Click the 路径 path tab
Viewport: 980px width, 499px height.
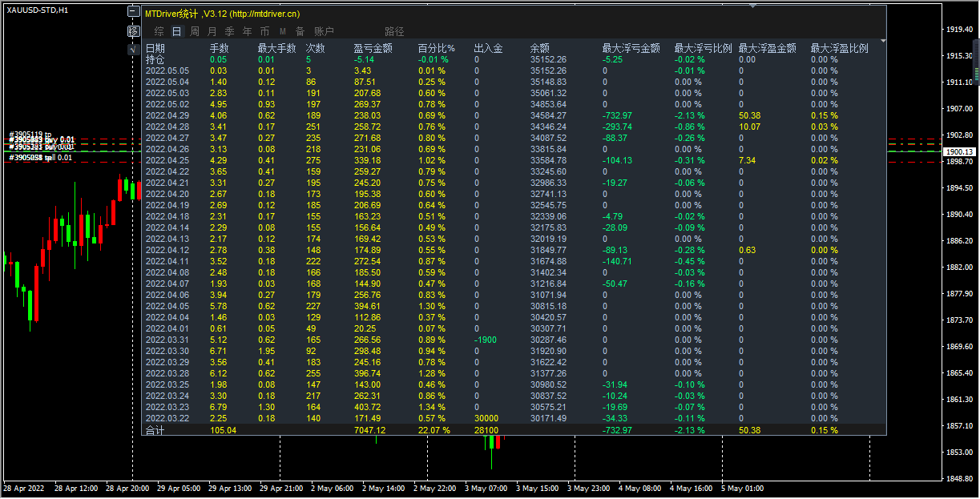coord(394,31)
